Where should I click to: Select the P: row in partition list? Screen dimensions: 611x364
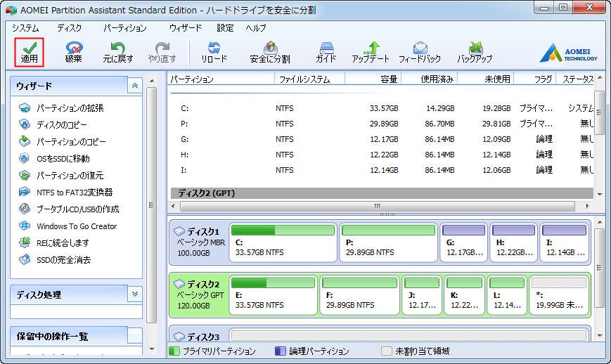(x=382, y=124)
